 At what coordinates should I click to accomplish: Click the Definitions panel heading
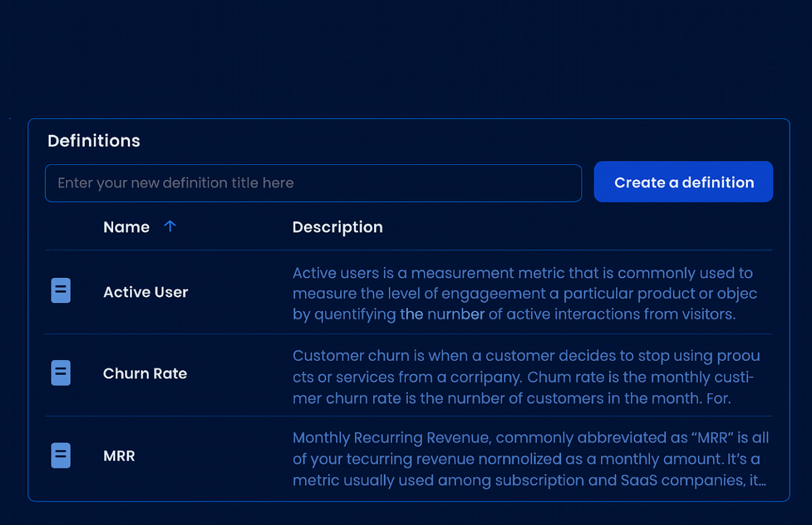tap(93, 141)
